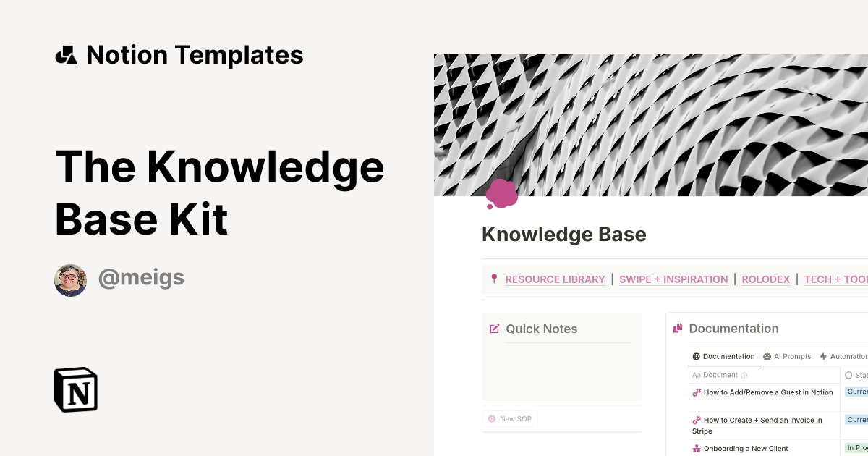Click the pin icon beside RESOURCE LIBRARY
Screen dimensions: 868x456
494,279
